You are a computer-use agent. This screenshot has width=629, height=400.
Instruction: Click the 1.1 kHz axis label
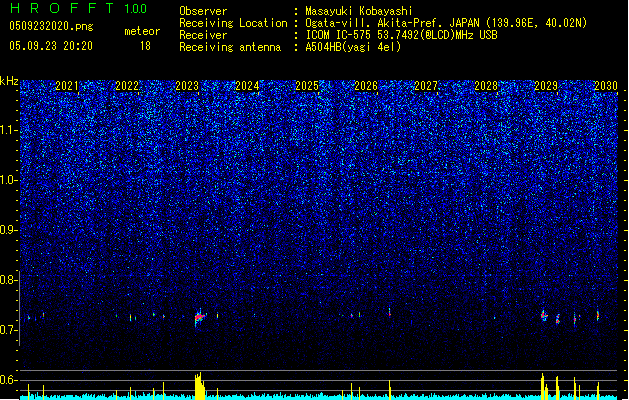9,130
